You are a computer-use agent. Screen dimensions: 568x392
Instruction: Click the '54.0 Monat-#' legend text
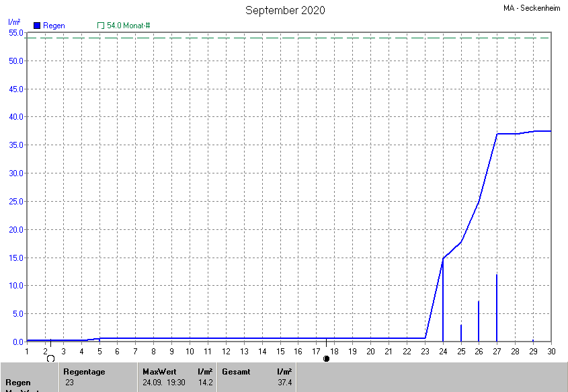coord(128,26)
